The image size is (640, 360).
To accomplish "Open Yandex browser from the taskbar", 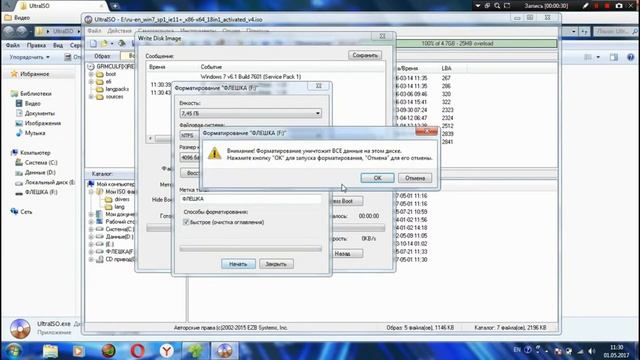I will coord(167,351).
